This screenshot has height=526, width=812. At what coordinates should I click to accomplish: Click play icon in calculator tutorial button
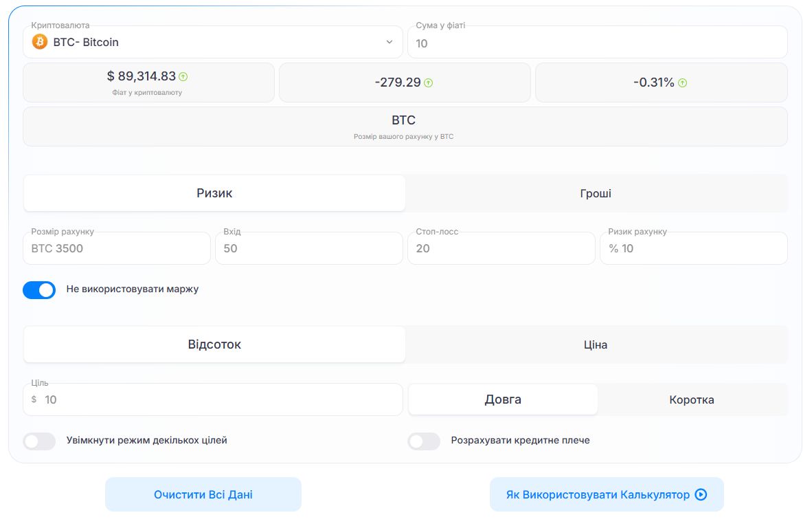tap(701, 494)
